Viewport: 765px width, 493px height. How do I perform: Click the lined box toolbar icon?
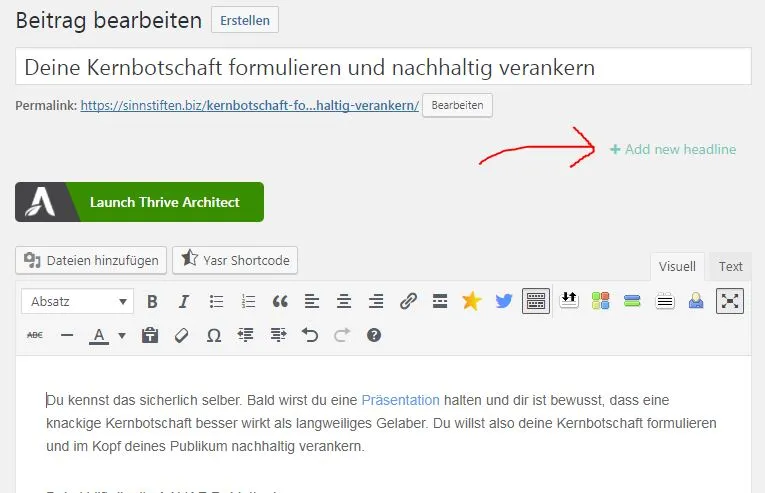(x=664, y=301)
